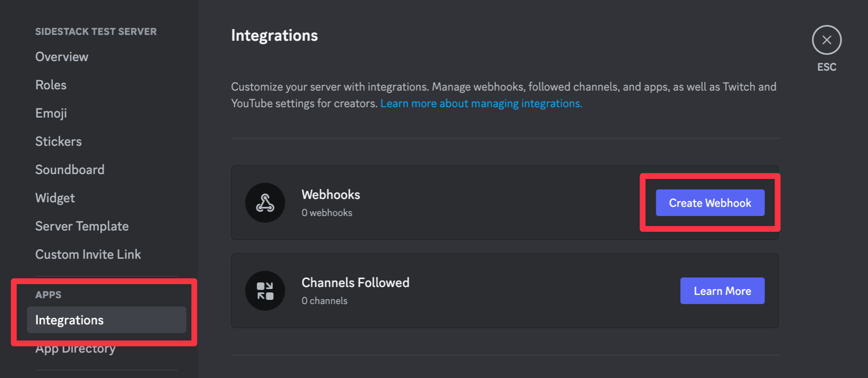Navigate to Soundboard settings
This screenshot has width=868, height=378.
[70, 170]
